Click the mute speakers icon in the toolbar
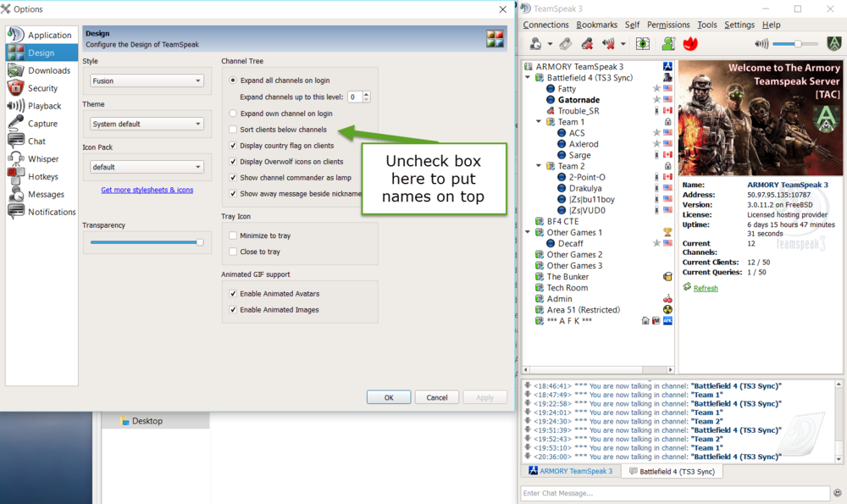 click(608, 44)
